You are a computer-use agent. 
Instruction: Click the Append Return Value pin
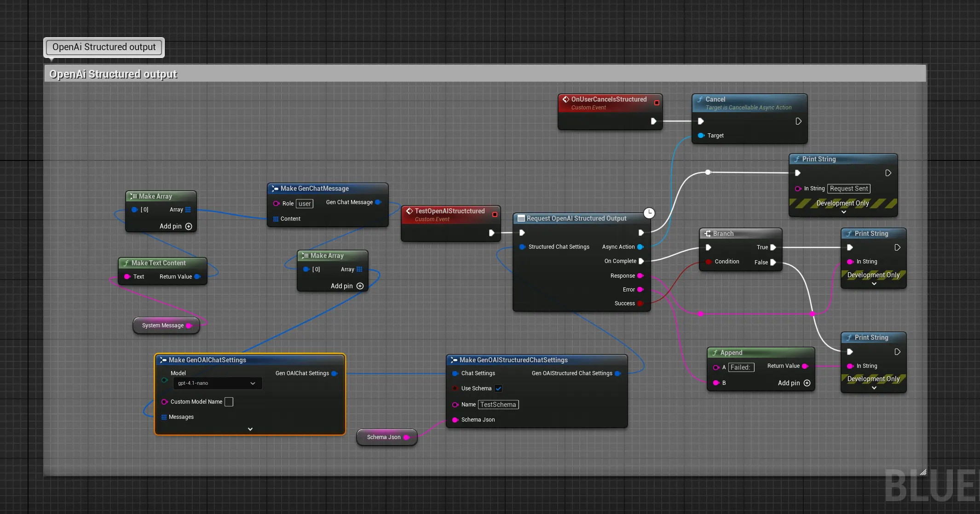[805, 366]
